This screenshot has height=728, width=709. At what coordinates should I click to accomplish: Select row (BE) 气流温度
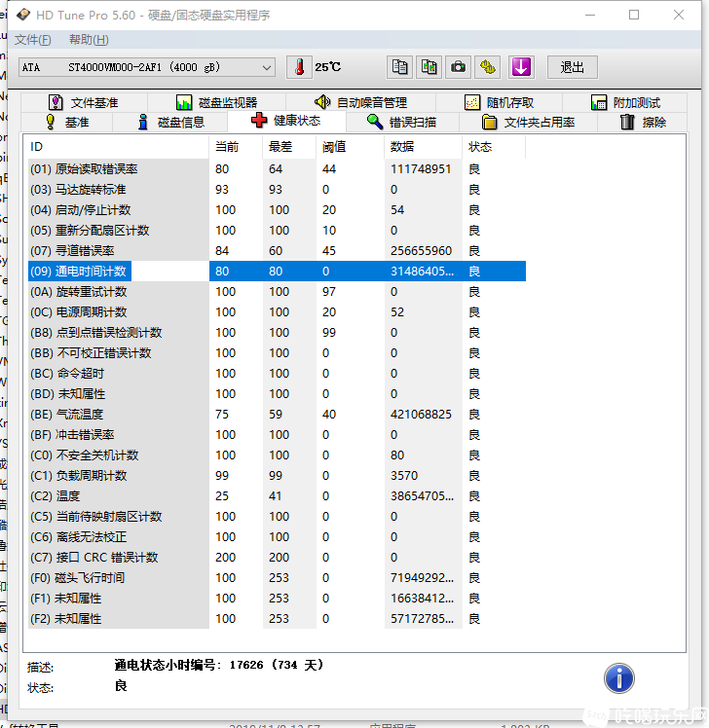point(277,415)
